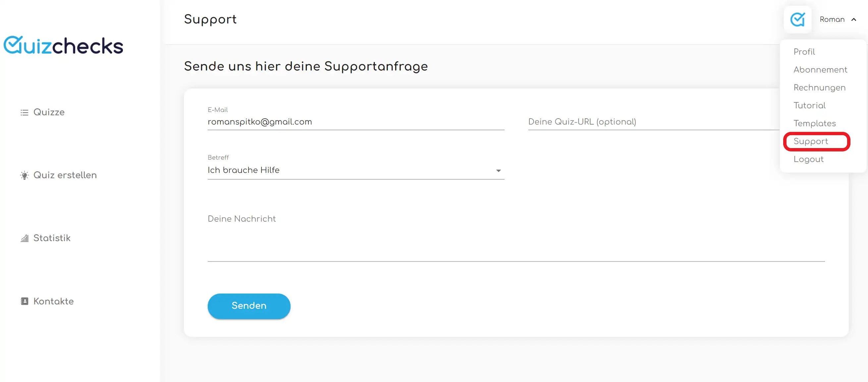Open the Betreff dropdown arrow
868x382 pixels.
pos(499,170)
